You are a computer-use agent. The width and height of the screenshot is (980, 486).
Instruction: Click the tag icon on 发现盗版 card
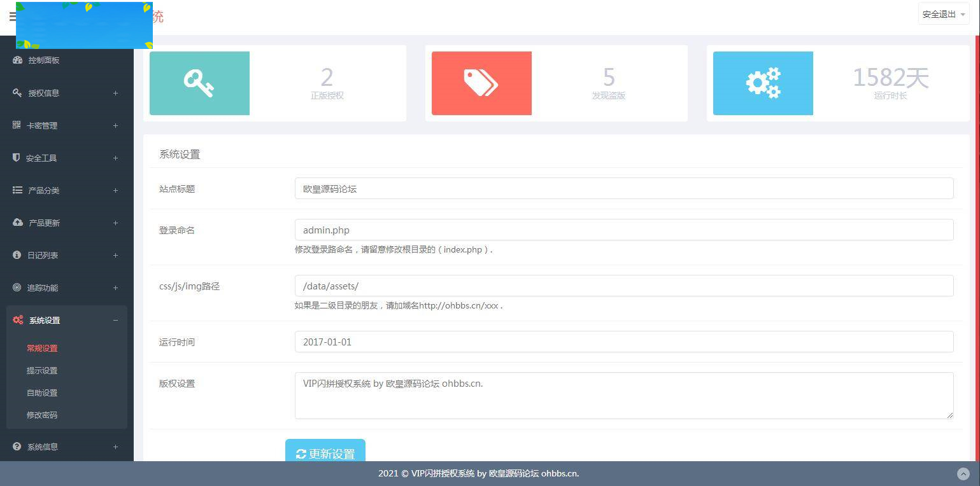481,83
